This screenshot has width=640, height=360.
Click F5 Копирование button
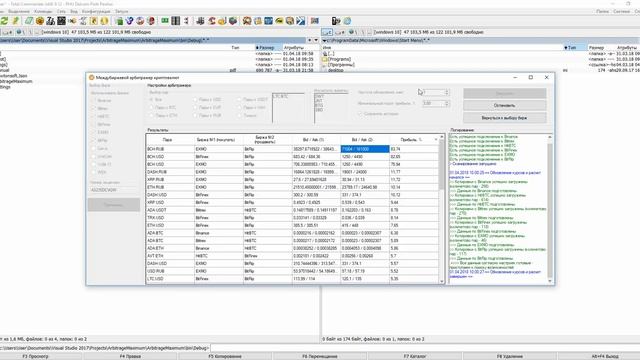[x=225, y=356]
